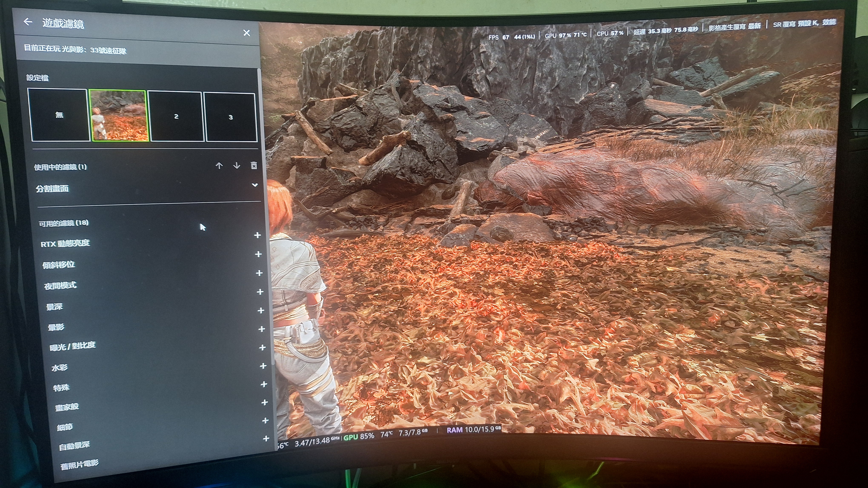Click the 水彩 filter name
This screenshot has width=868, height=488.
pyautogui.click(x=60, y=367)
